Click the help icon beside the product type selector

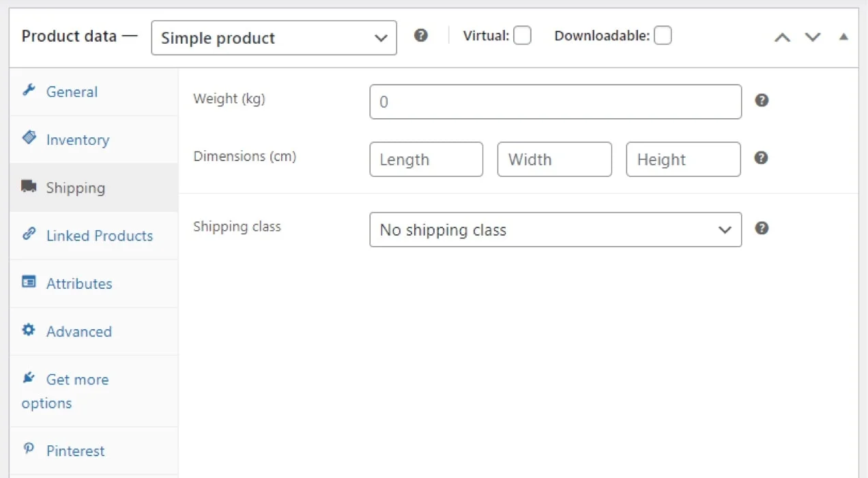point(421,35)
